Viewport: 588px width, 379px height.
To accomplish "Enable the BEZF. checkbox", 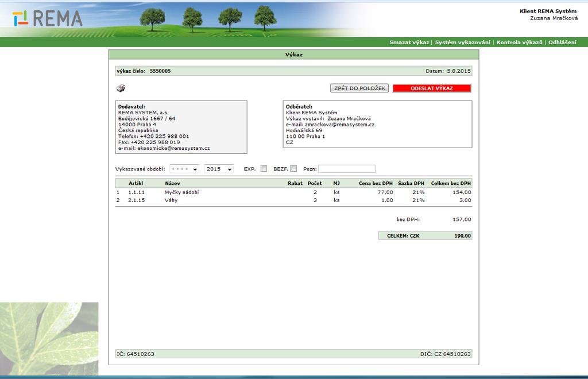I will click(x=293, y=169).
